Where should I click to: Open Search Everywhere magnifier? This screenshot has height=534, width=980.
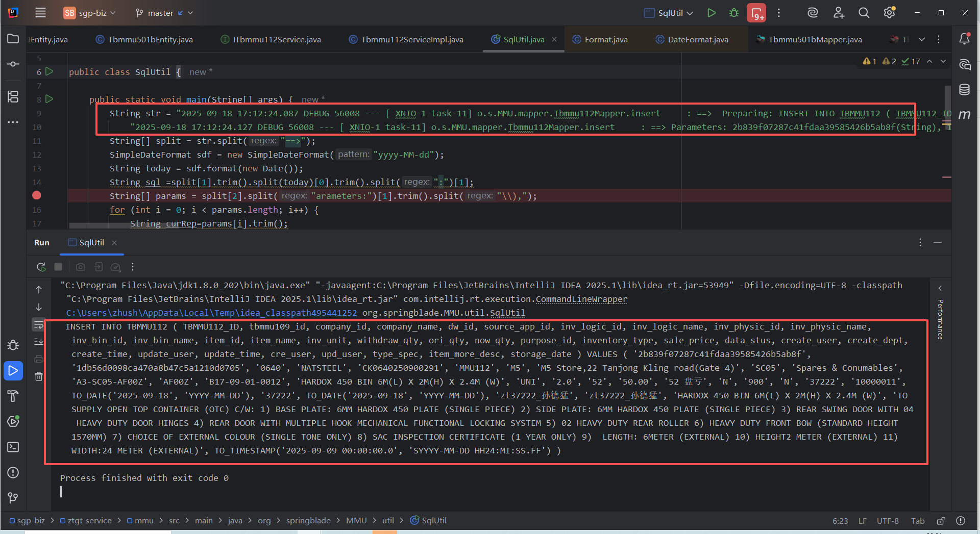coord(864,13)
